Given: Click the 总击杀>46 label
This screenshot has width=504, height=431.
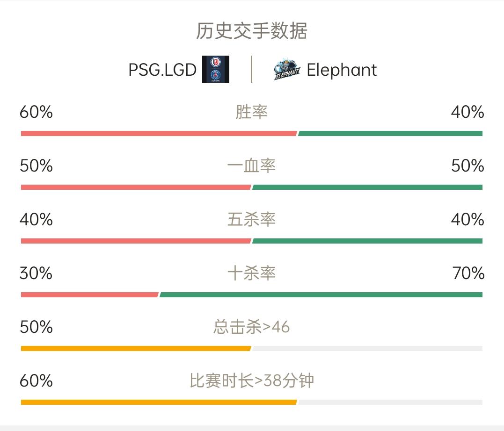Looking at the screenshot, I should coord(251,327).
